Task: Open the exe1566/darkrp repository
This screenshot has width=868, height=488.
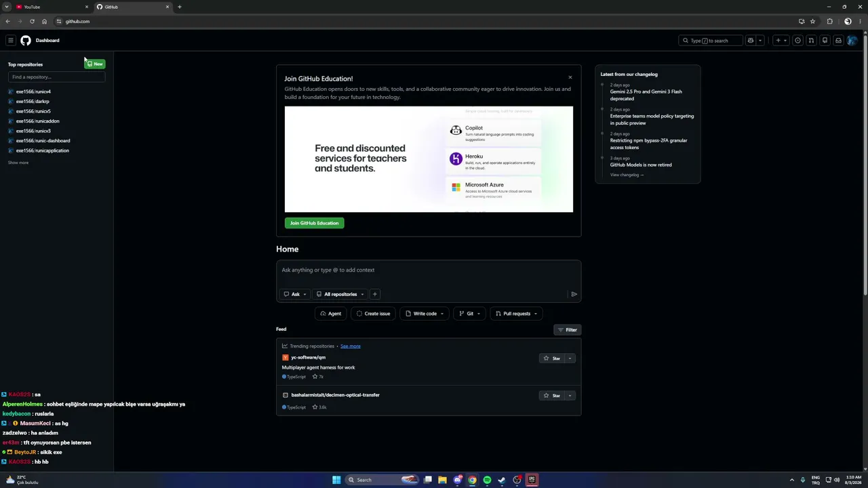Action: tap(33, 102)
